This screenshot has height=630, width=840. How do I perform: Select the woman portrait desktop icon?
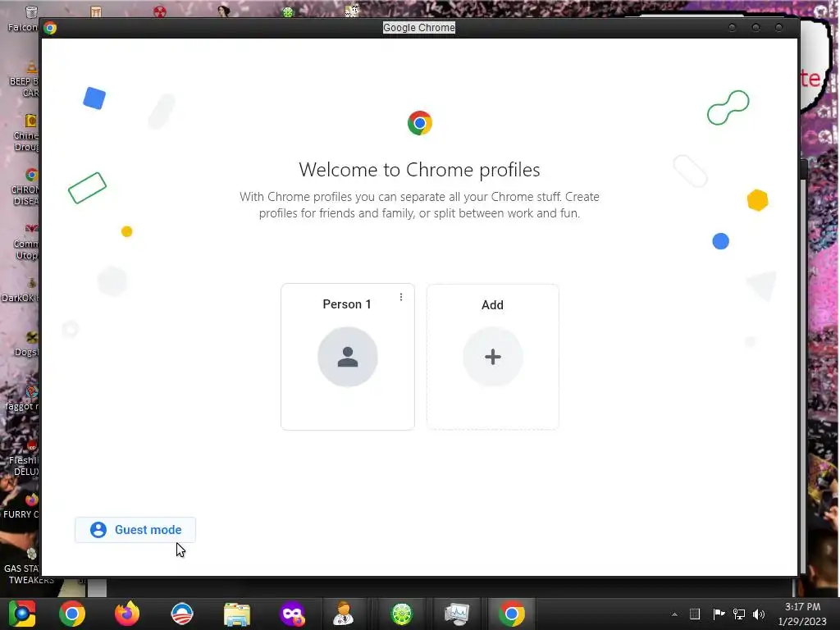(224, 11)
